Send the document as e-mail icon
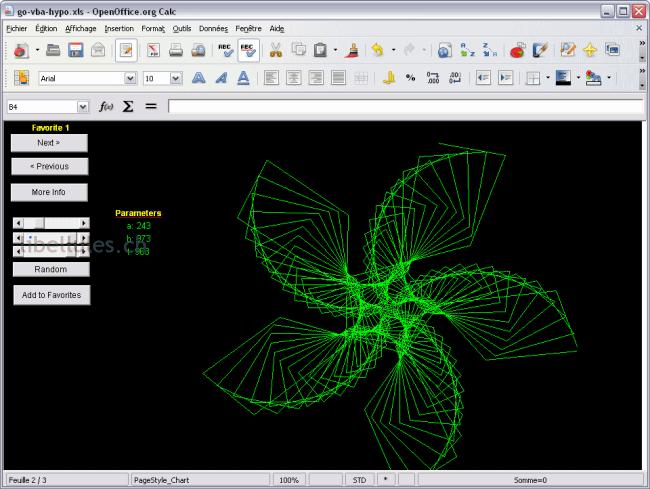This screenshot has width=650, height=489. [98, 50]
